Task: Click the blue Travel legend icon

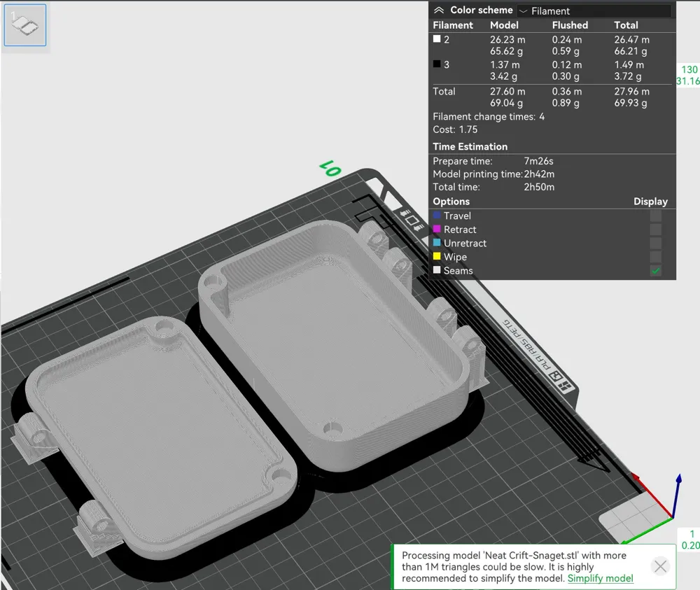Action: (x=437, y=216)
